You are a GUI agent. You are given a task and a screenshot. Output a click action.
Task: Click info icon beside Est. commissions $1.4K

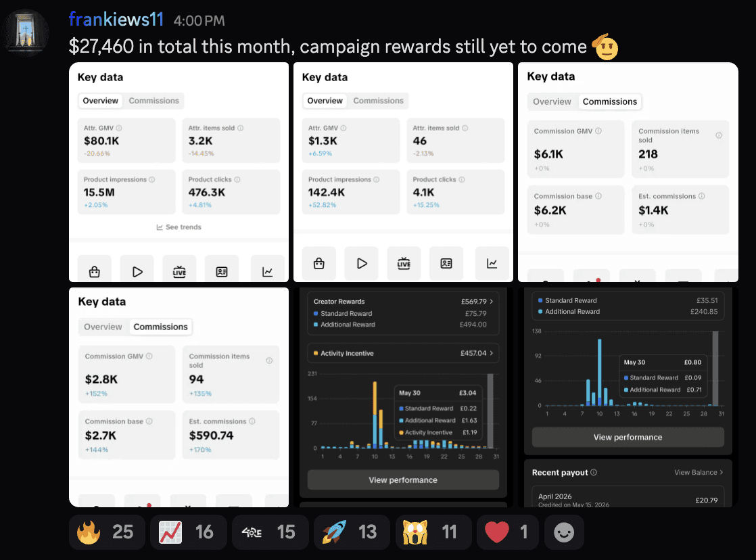pos(702,196)
